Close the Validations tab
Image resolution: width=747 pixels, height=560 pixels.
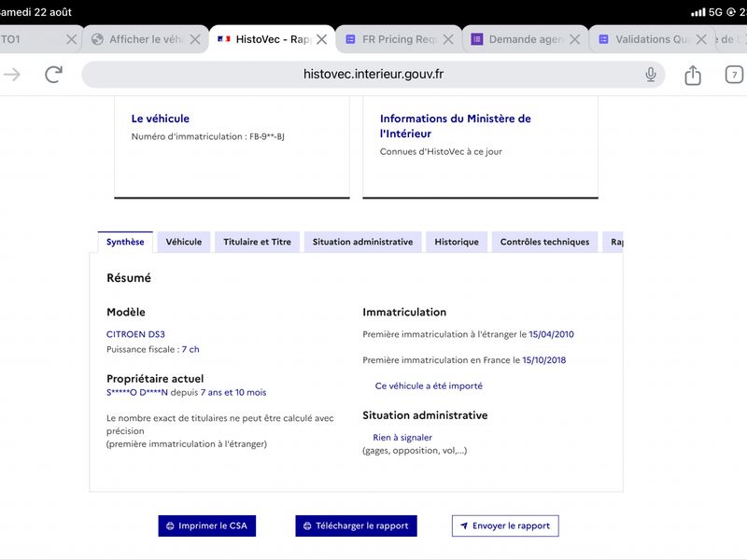point(701,39)
